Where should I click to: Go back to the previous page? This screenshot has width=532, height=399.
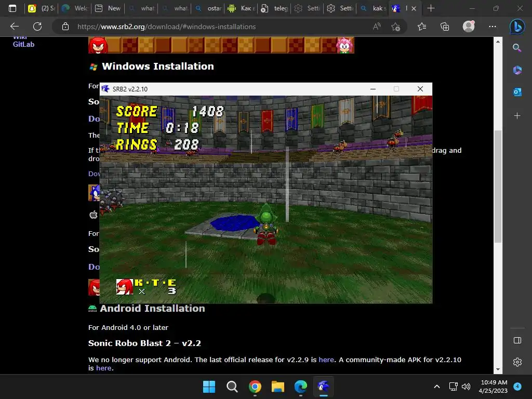[15, 26]
